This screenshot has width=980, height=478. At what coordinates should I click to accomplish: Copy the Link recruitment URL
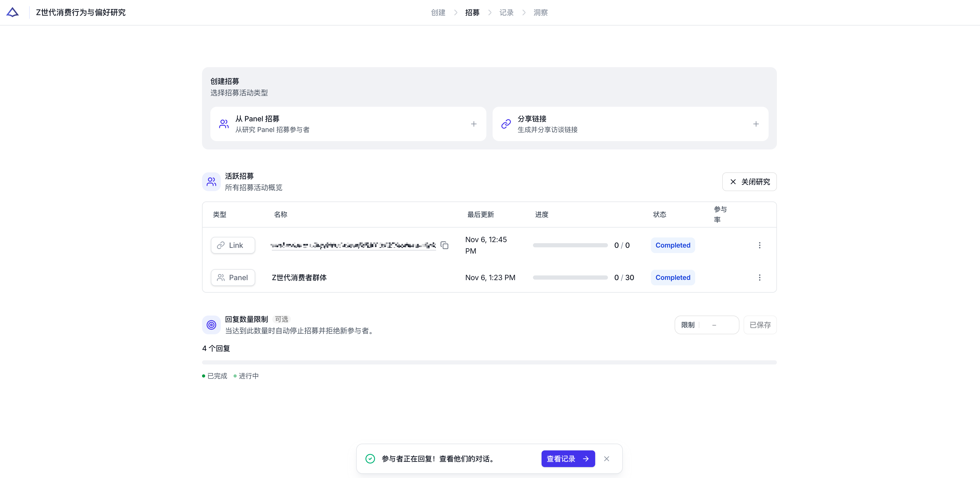pos(444,245)
